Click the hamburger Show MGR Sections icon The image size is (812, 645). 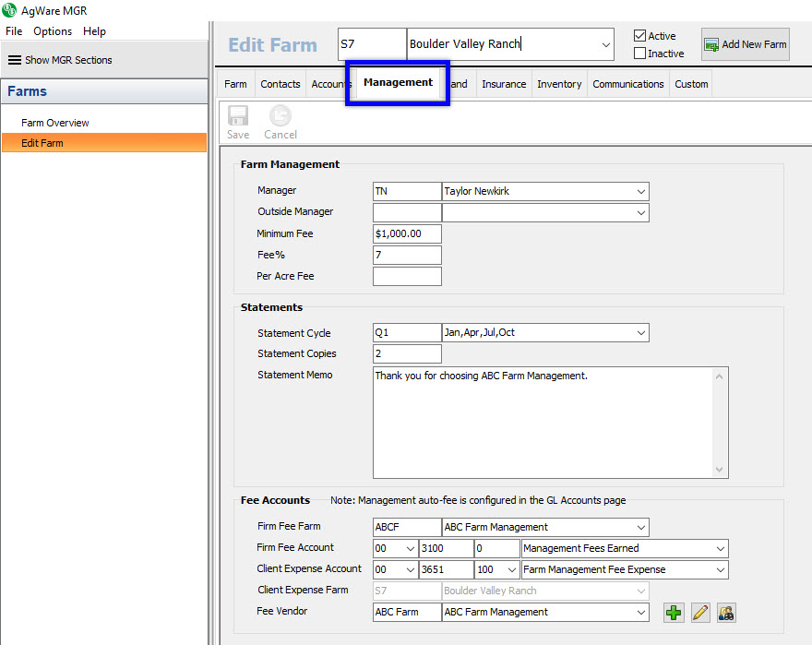click(x=15, y=60)
